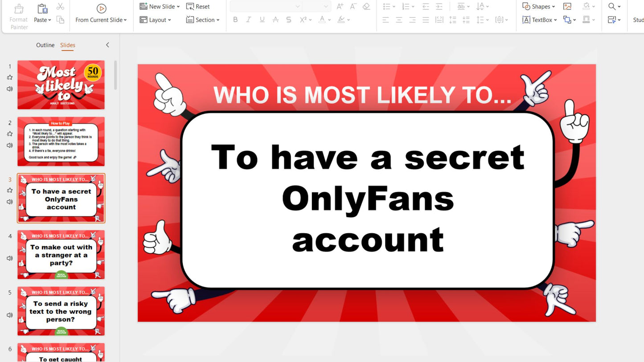This screenshot has height=362, width=644.
Task: Insert a picture using the image icon
Action: (x=568, y=6)
